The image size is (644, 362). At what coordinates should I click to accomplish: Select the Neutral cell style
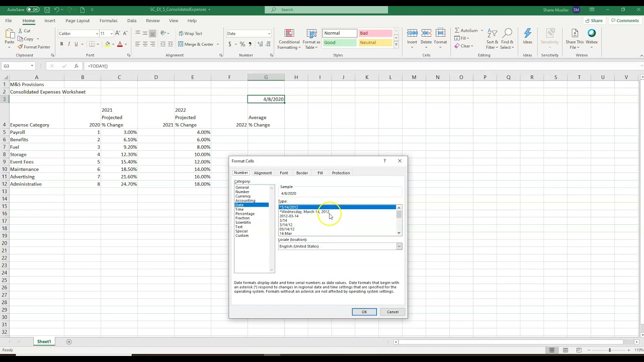375,43
